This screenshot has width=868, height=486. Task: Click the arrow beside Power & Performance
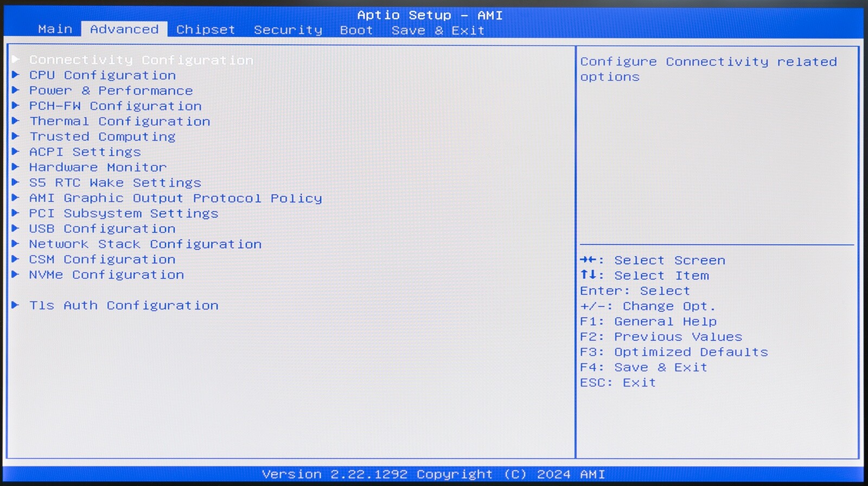tap(16, 89)
